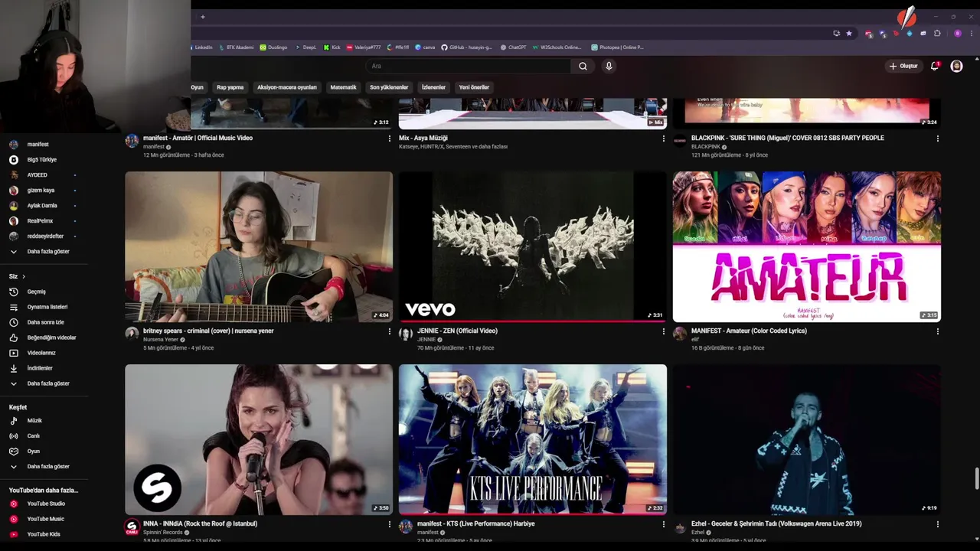Open the GitHub bookmark
The image size is (980, 551).
pyautogui.click(x=466, y=47)
